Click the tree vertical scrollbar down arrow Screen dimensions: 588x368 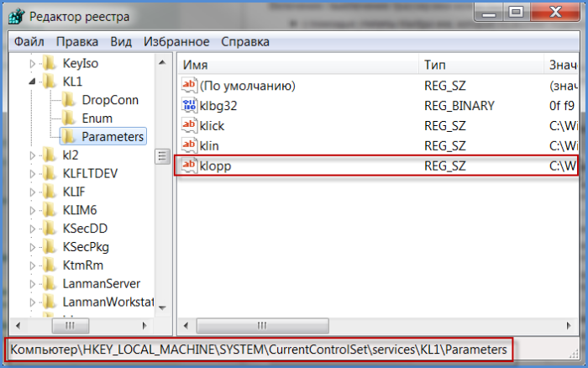click(163, 308)
